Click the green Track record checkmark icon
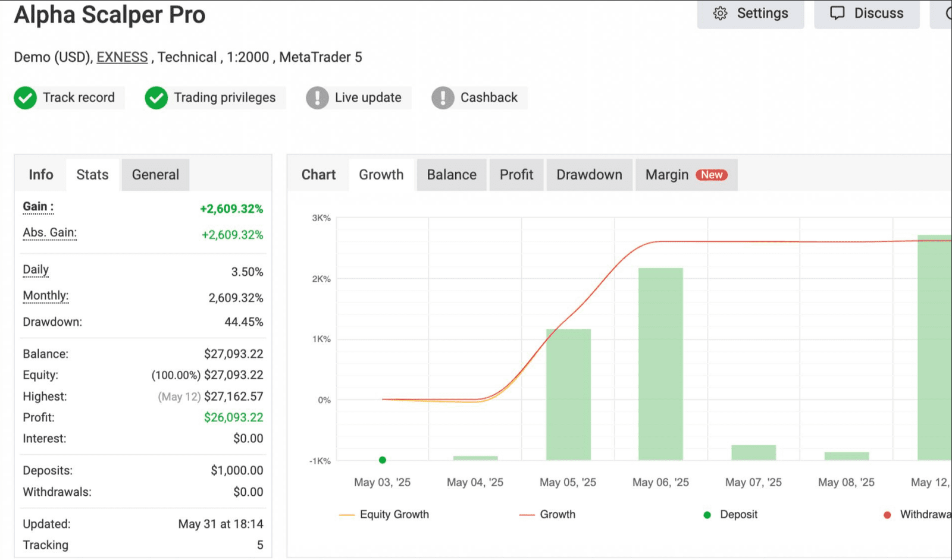This screenshot has width=952, height=560. coord(26,98)
